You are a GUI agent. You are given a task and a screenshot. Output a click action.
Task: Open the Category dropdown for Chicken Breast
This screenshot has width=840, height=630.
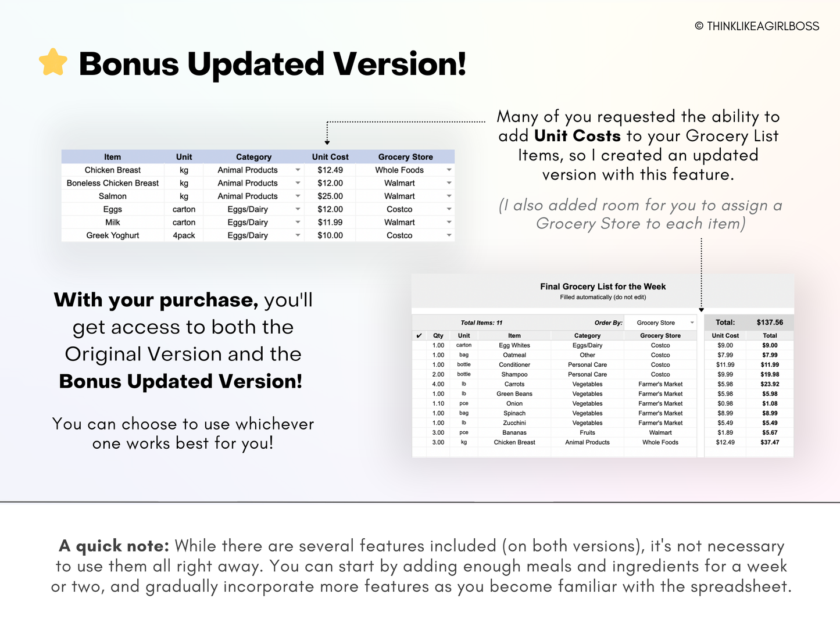pos(298,170)
